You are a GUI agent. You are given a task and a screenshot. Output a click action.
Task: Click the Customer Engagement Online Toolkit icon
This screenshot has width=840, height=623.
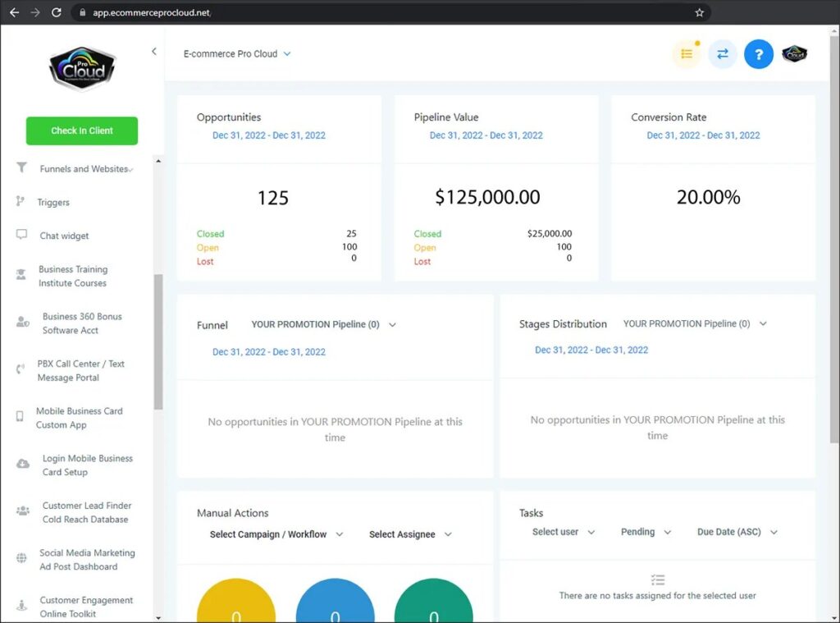21,605
